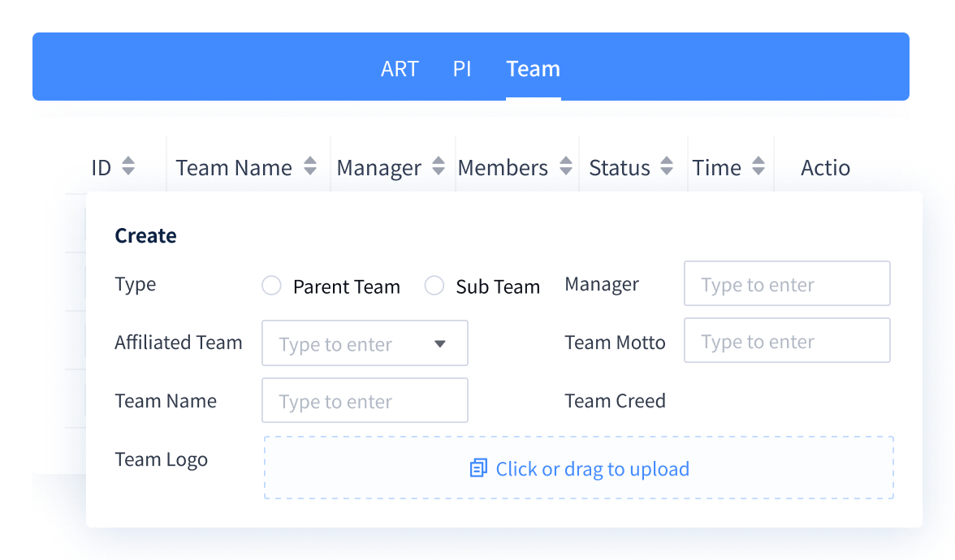Viewport: 955px width, 560px height.
Task: Click into the Team Motto field
Action: point(786,341)
